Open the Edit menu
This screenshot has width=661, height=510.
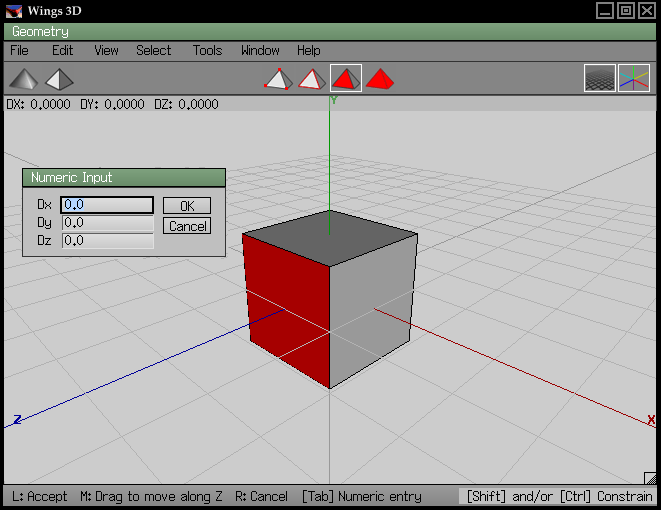pyautogui.click(x=62, y=51)
